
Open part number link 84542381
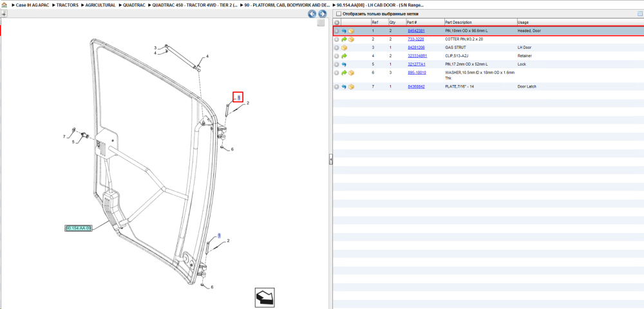click(x=416, y=31)
